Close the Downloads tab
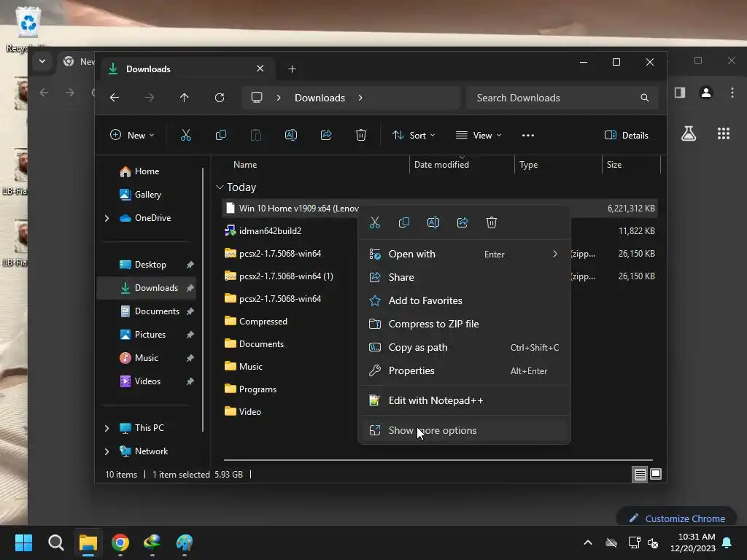 pyautogui.click(x=260, y=69)
